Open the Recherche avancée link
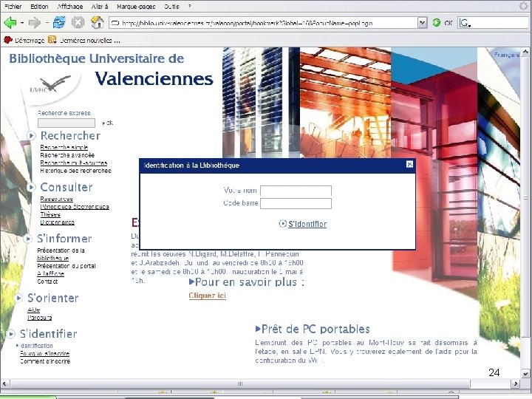This screenshot has height=399, width=532. (x=67, y=155)
